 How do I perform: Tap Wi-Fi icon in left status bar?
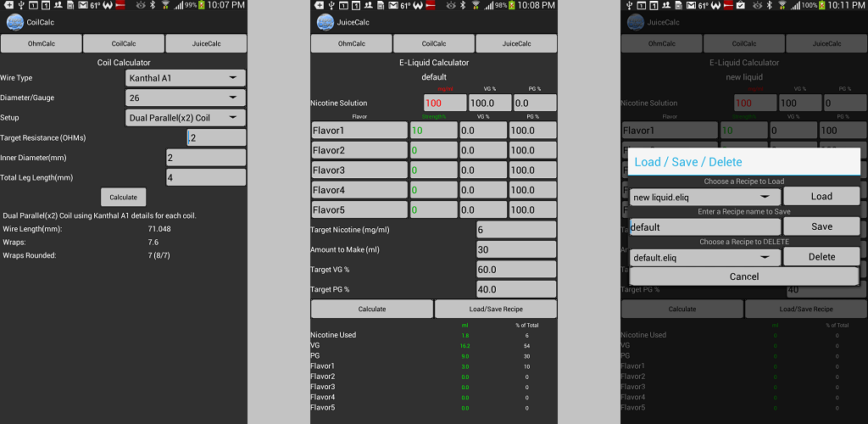pos(165,6)
